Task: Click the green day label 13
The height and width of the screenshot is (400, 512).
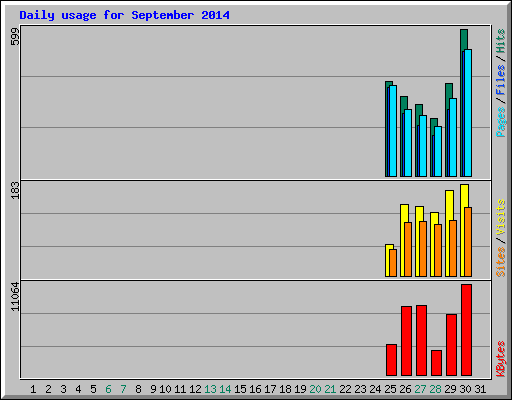Action: pos(210,389)
